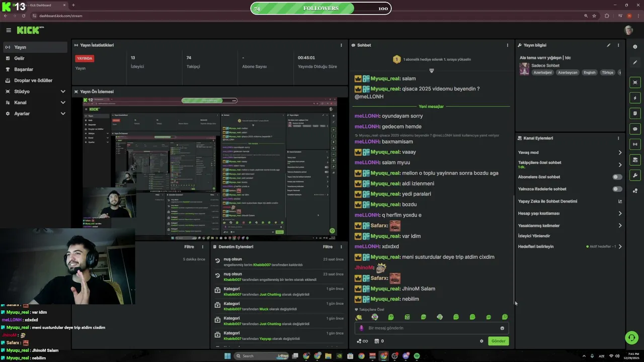The height and width of the screenshot is (362, 644).
Task: Click the English language tag
Action: tap(589, 72)
